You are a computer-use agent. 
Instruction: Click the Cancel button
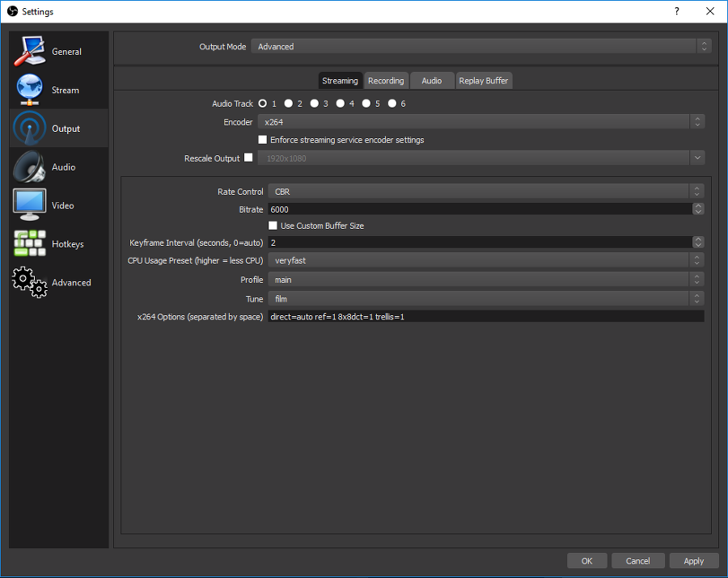(x=637, y=560)
